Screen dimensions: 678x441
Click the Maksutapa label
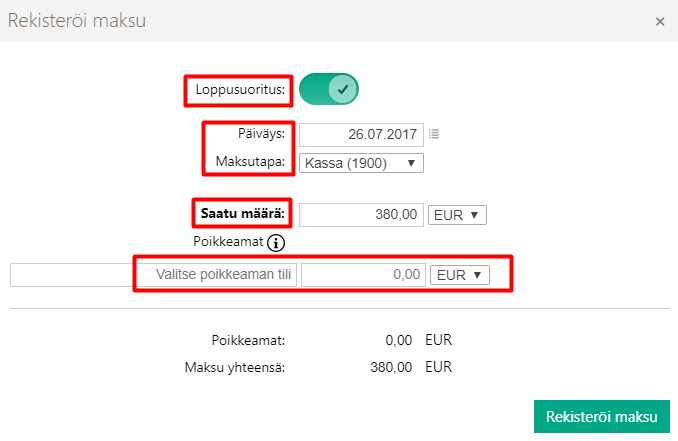250,161
